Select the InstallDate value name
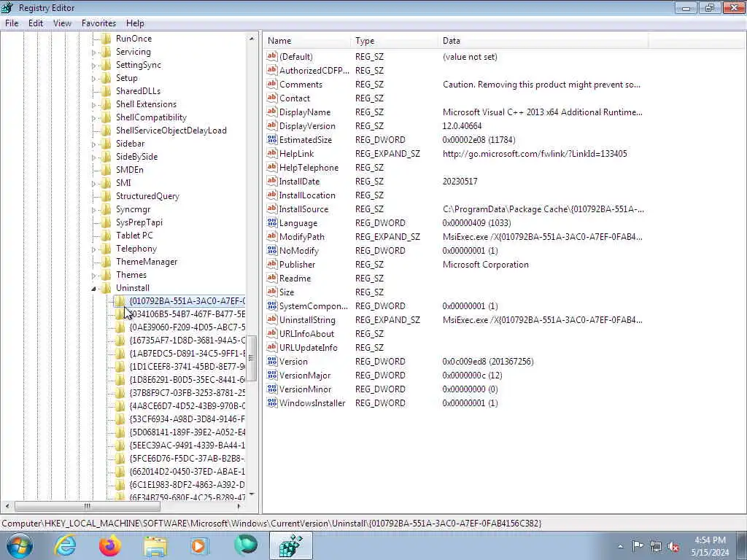 pos(299,181)
